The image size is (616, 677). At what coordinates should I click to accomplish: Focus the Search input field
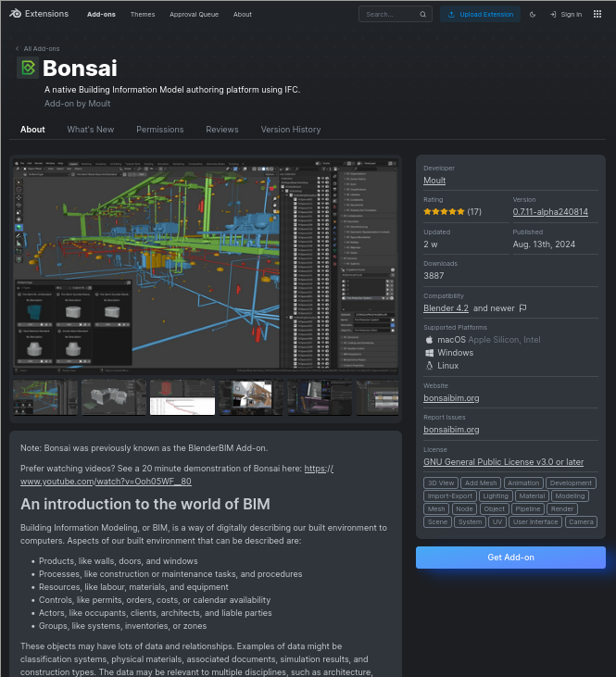(396, 14)
